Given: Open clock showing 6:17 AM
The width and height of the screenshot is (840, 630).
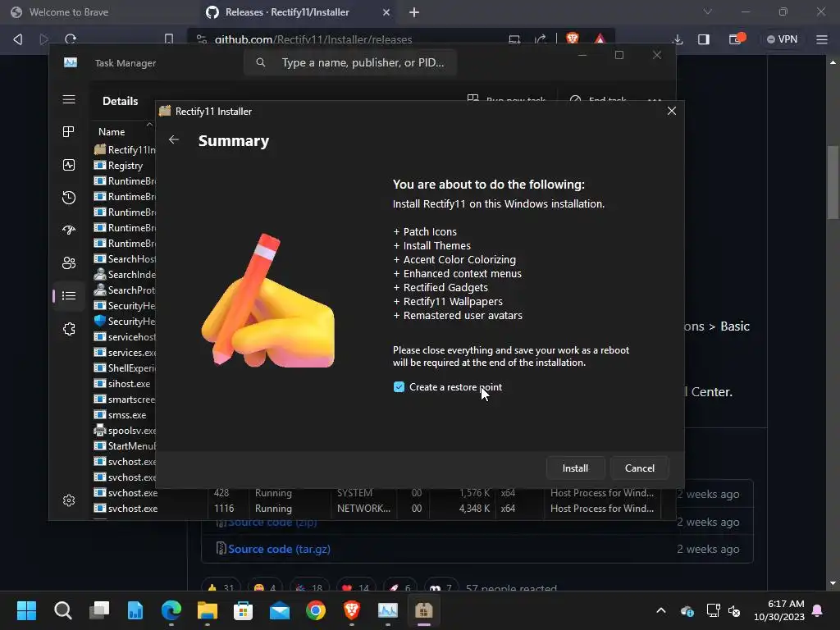Looking at the screenshot, I should tap(779, 610).
